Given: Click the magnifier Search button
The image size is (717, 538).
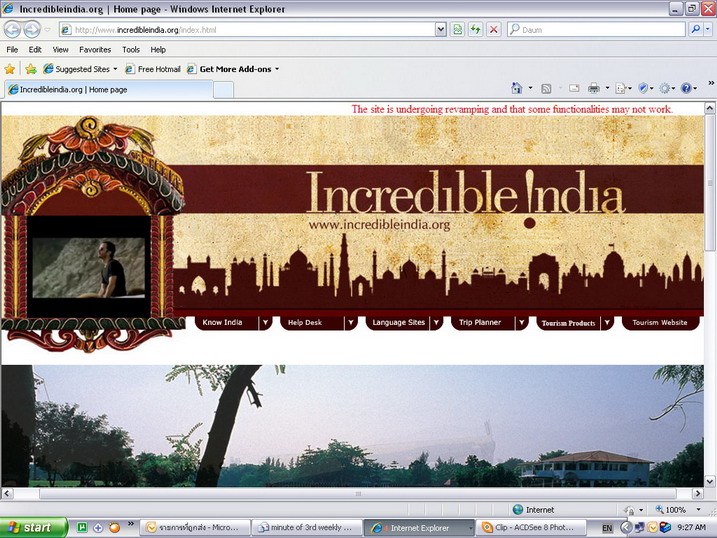Looking at the screenshot, I should 696,30.
